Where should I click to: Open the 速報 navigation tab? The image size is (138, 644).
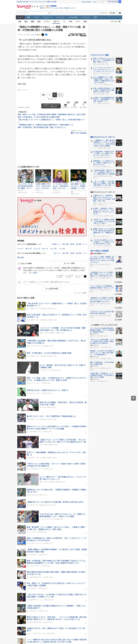click(x=28, y=17)
